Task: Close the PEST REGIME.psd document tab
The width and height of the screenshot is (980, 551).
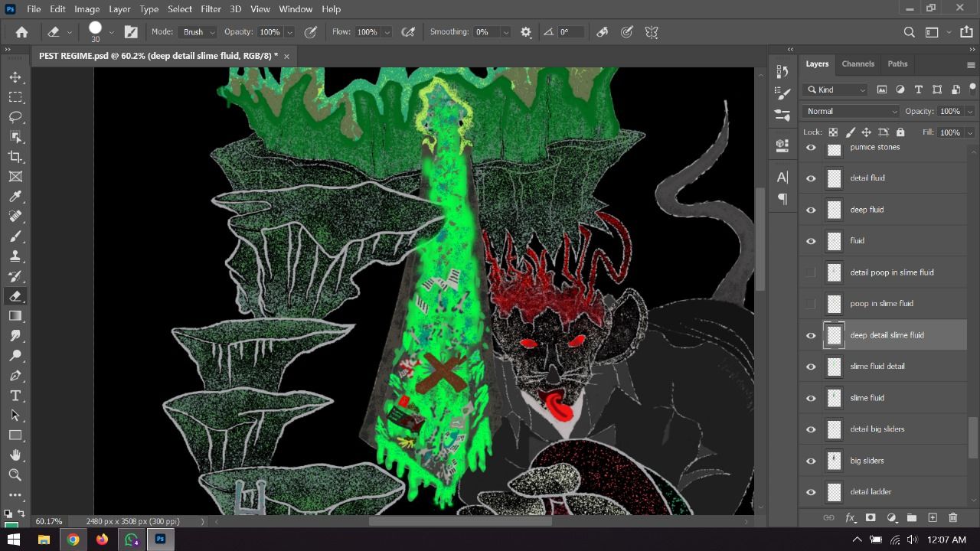Action: [x=286, y=56]
